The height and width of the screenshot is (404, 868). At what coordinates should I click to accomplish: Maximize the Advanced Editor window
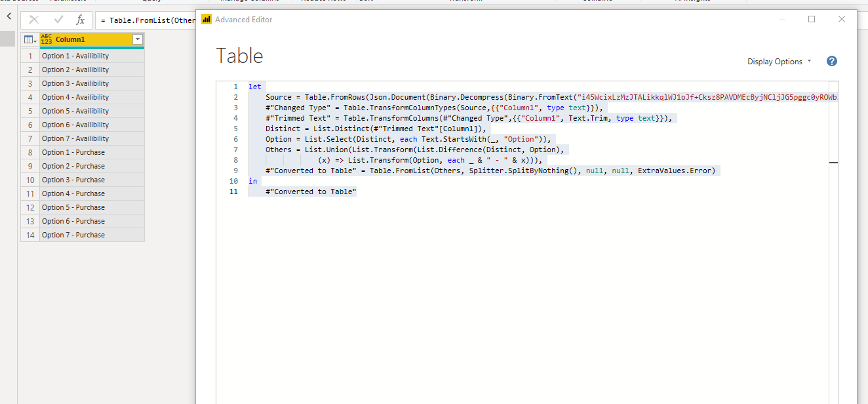click(x=812, y=20)
